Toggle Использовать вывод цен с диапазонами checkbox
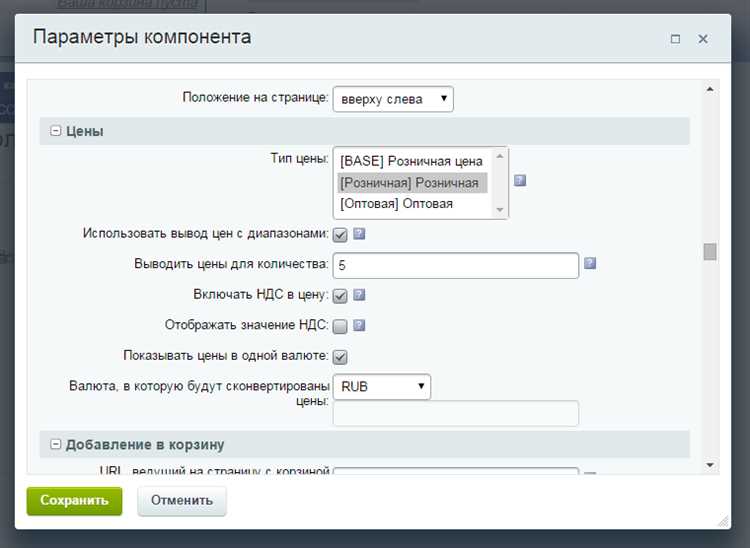This screenshot has height=548, width=750. tap(340, 235)
